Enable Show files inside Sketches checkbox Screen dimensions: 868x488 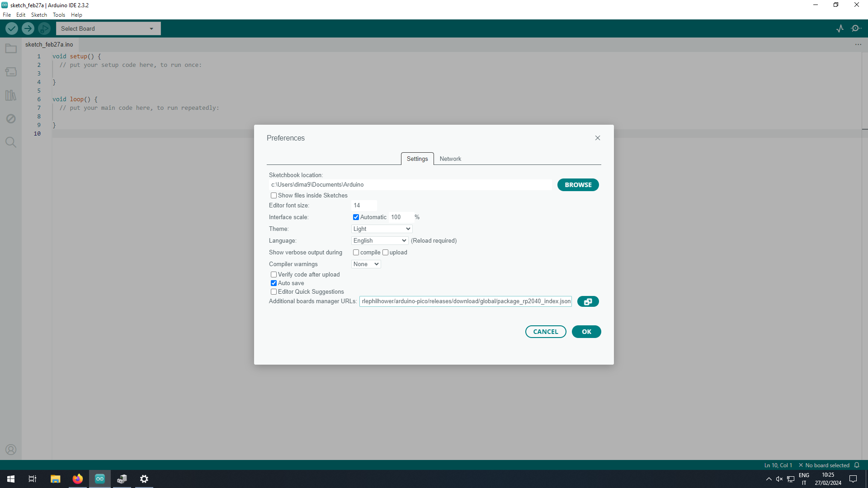point(274,196)
